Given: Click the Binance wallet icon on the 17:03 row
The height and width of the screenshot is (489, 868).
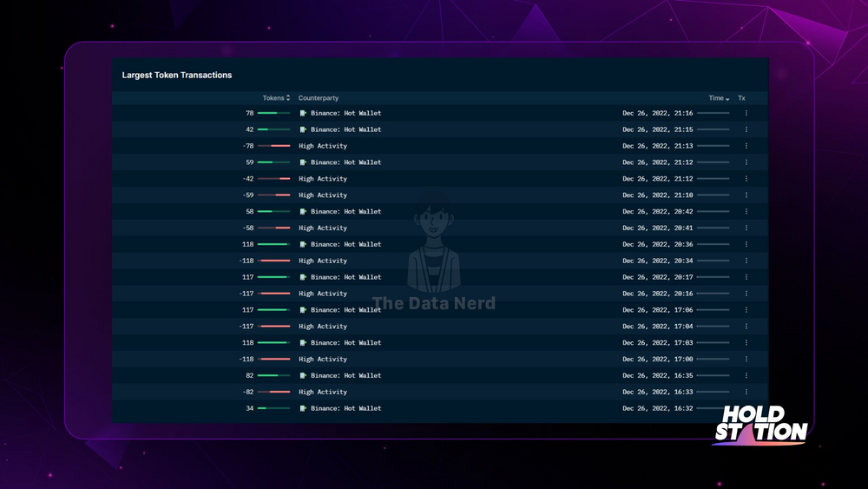Looking at the screenshot, I should coord(303,343).
